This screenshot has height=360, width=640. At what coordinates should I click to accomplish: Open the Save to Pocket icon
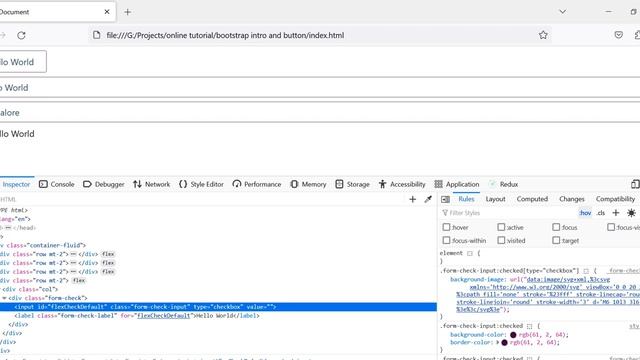point(618,35)
